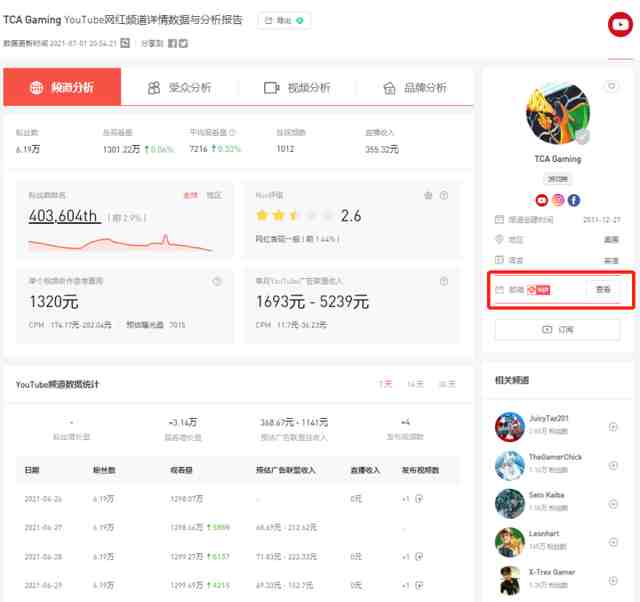Click the 403,604th ranking link

pyautogui.click(x=64, y=216)
